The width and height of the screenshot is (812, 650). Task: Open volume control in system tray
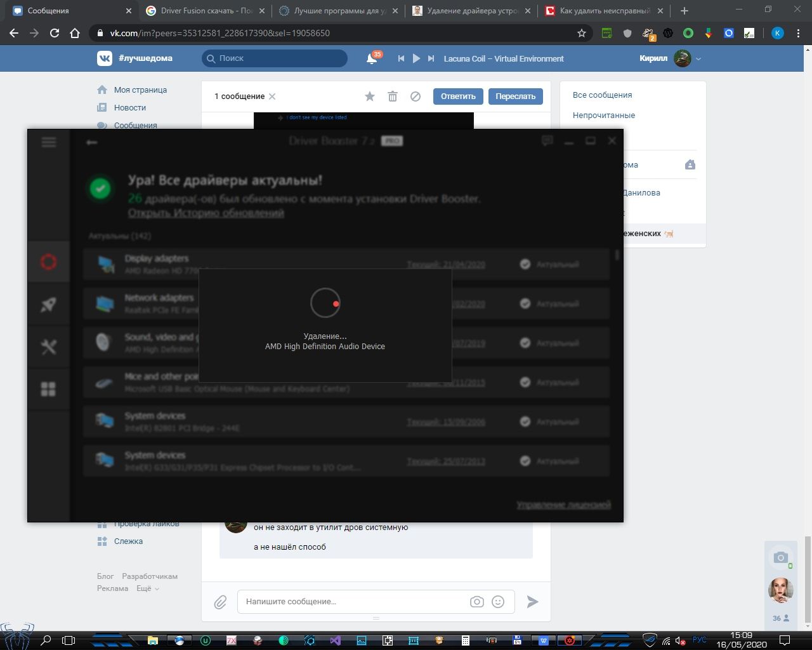680,640
